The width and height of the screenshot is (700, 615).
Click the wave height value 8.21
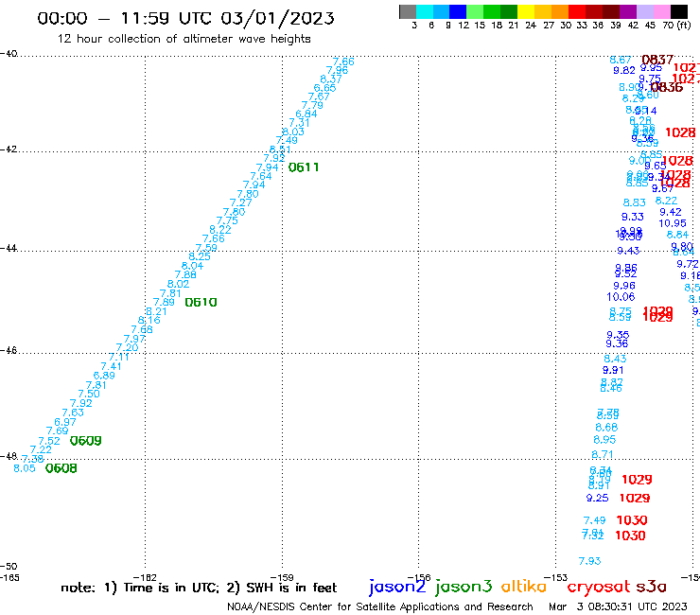[156, 311]
